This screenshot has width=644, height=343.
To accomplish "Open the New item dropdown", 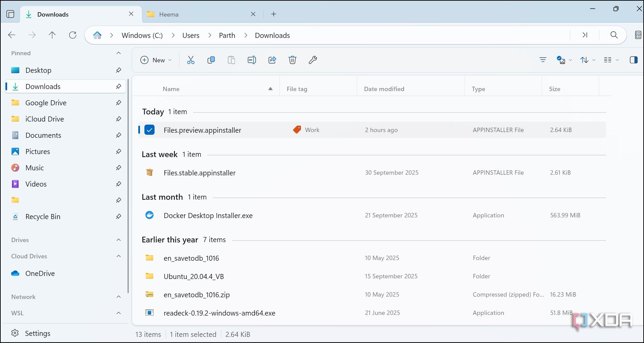I will point(156,60).
